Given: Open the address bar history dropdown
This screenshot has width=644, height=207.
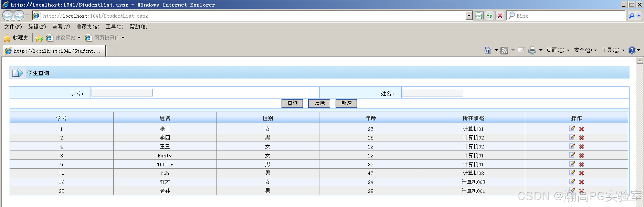Looking at the screenshot, I should [469, 15].
